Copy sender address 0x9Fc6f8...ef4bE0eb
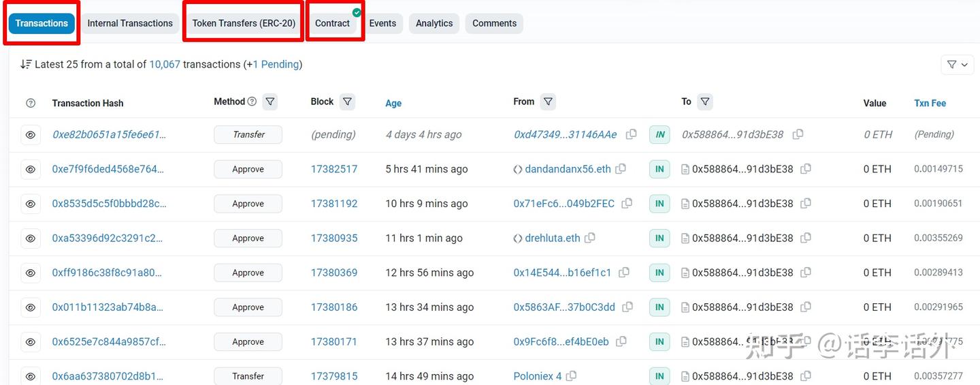 point(621,341)
